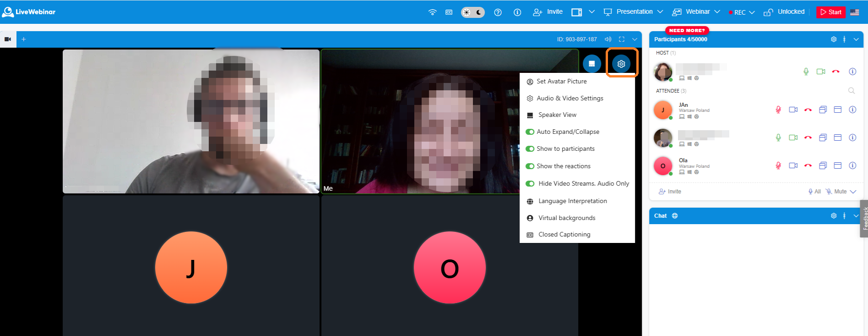Toggle Show to participants off

tap(530, 149)
